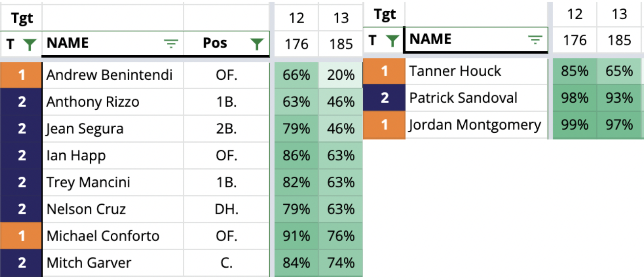
Task: Select the Pos header cell
Action: (227, 43)
